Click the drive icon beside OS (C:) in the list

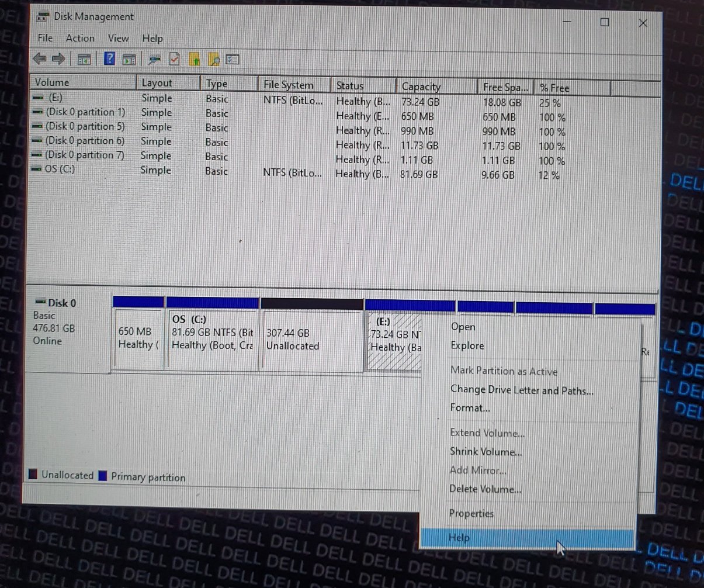point(37,170)
